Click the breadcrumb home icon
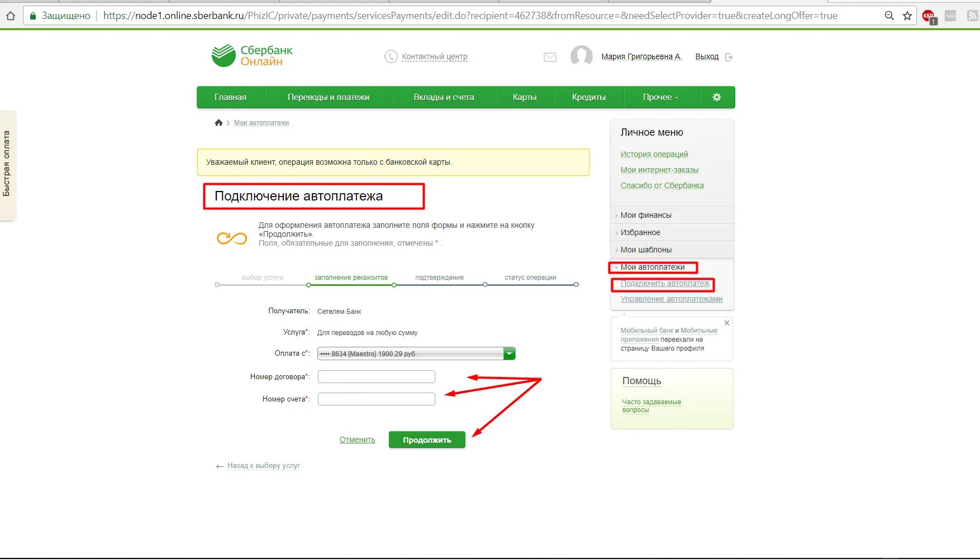This screenshot has width=980, height=559. pos(218,123)
